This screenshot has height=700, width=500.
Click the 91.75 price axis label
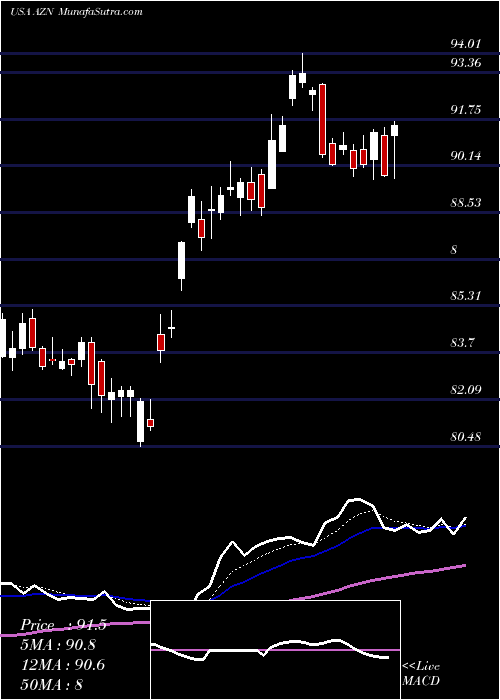pos(466,109)
